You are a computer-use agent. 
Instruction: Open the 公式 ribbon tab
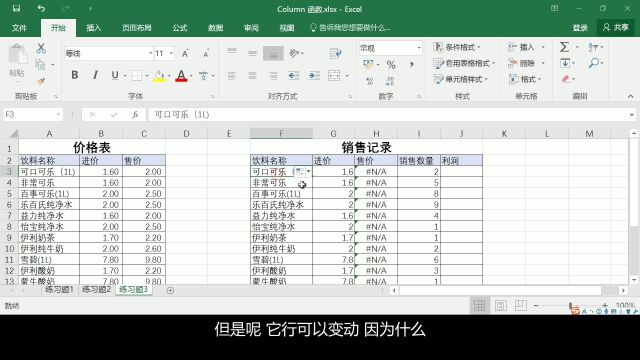[x=180, y=28]
